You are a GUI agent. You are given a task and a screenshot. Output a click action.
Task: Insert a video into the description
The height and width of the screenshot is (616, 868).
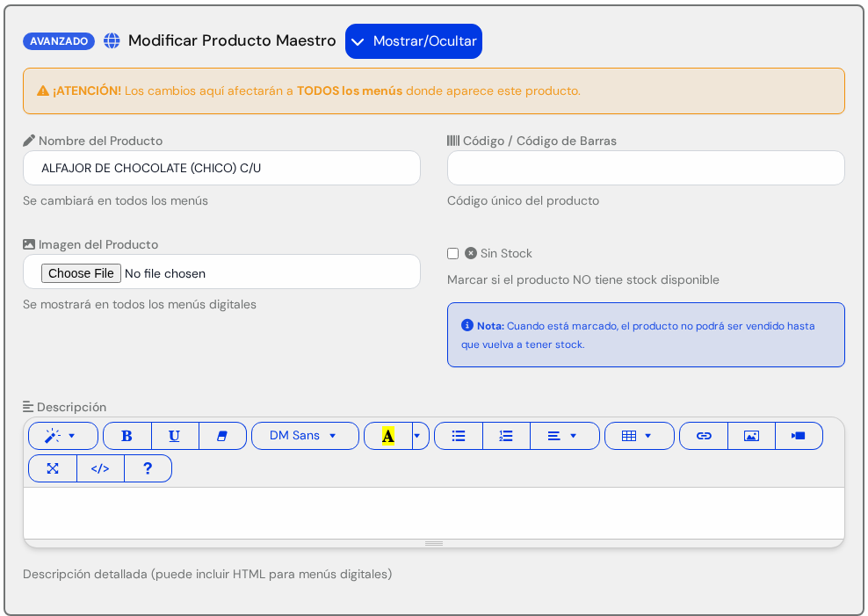click(799, 436)
